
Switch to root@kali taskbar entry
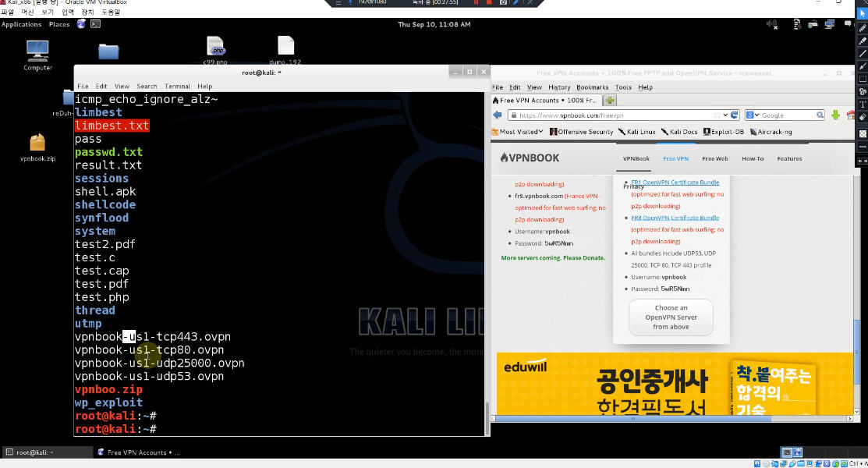[47, 452]
